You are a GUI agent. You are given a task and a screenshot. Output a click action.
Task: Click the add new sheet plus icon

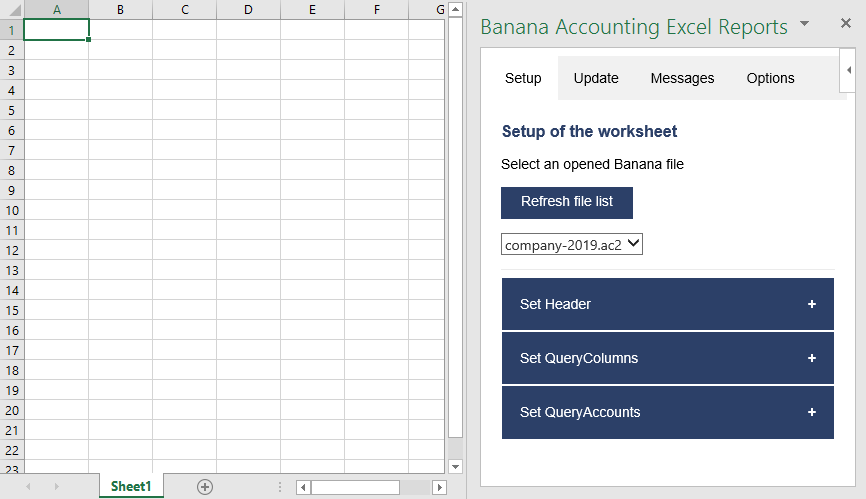click(205, 487)
